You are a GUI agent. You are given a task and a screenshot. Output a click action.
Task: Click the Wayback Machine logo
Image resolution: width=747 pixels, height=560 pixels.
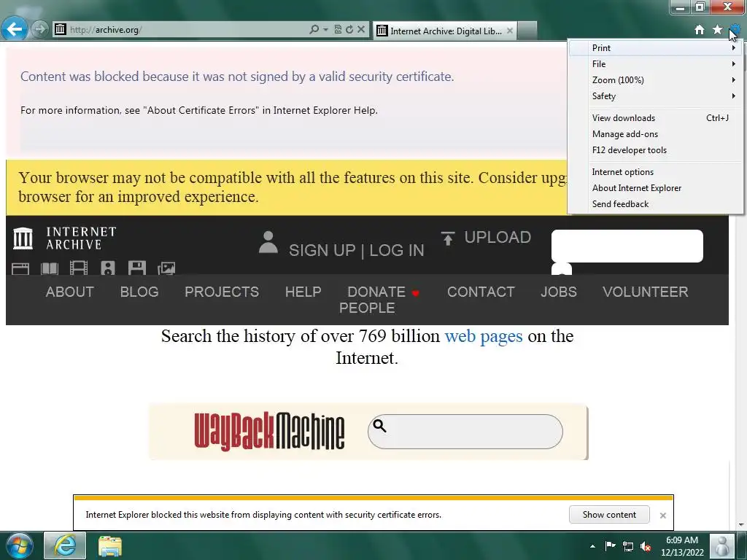pyautogui.click(x=269, y=432)
